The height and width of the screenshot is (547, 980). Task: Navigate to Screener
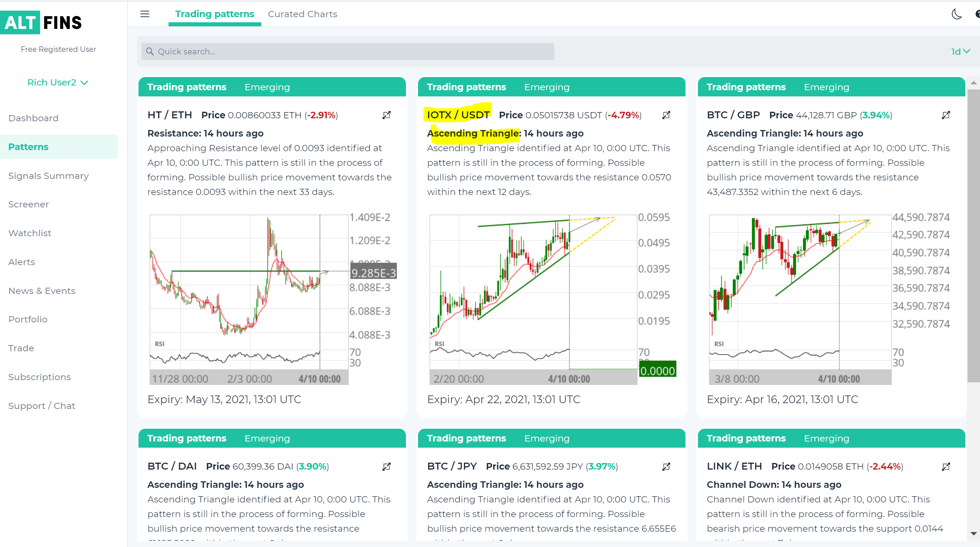click(29, 204)
